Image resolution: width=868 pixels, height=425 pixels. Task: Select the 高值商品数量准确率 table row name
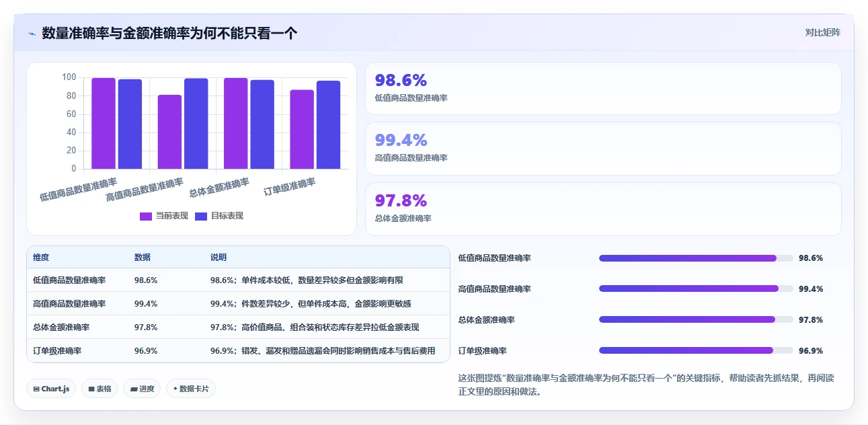[x=69, y=303]
